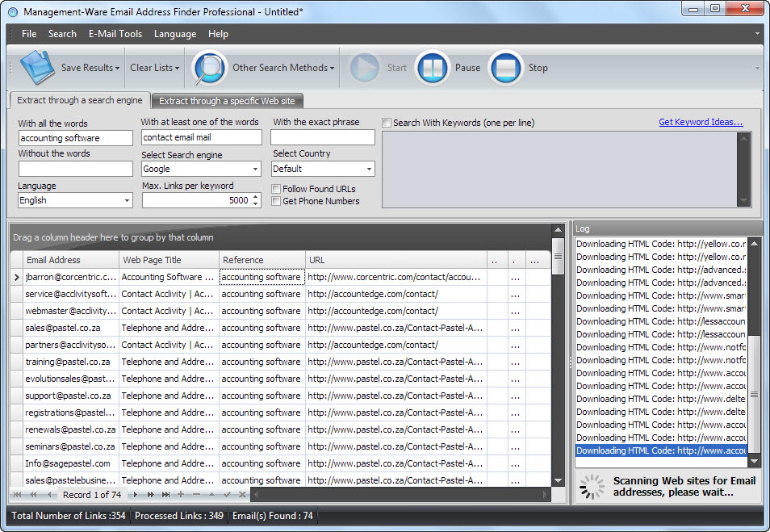Select Extract through a search engine tab
The width and height of the screenshot is (770, 532).
80,100
